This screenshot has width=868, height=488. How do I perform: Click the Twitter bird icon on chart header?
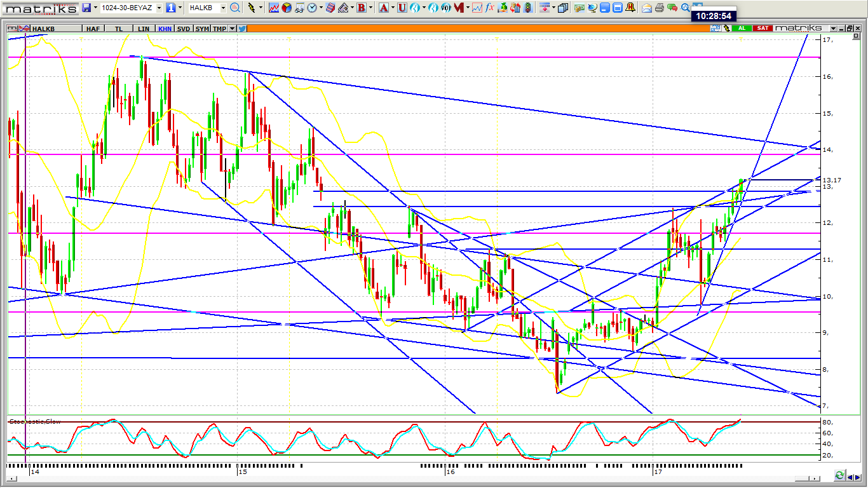coord(241,29)
